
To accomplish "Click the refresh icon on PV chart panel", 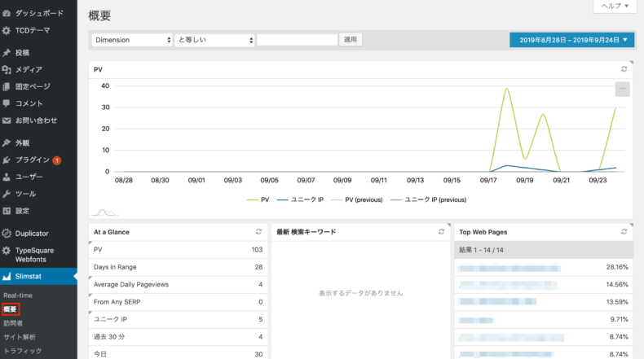I will [x=624, y=70].
